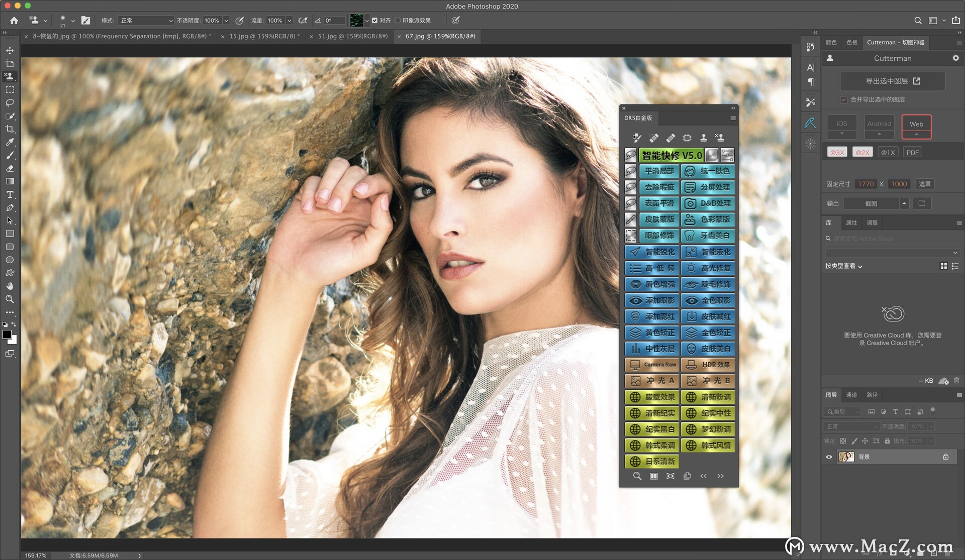Switch to the 51.jpg document tab
Image resolution: width=965 pixels, height=560 pixels.
(x=352, y=36)
